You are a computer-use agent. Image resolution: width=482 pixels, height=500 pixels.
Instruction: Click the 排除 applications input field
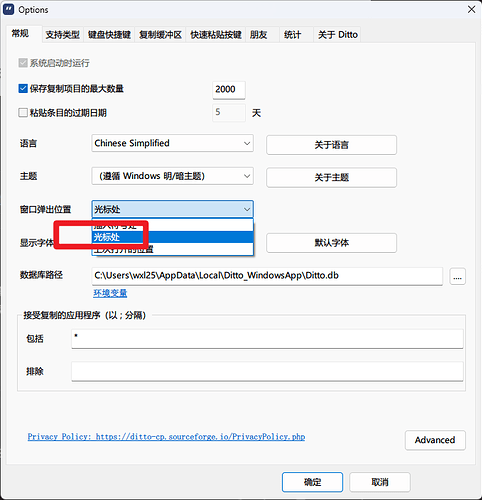point(267,371)
